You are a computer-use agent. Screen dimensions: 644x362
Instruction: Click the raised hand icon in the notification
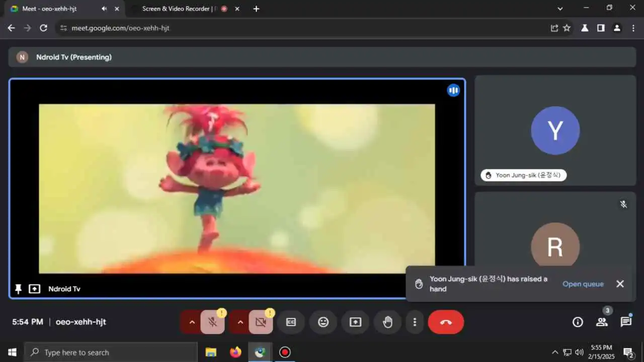419,284
